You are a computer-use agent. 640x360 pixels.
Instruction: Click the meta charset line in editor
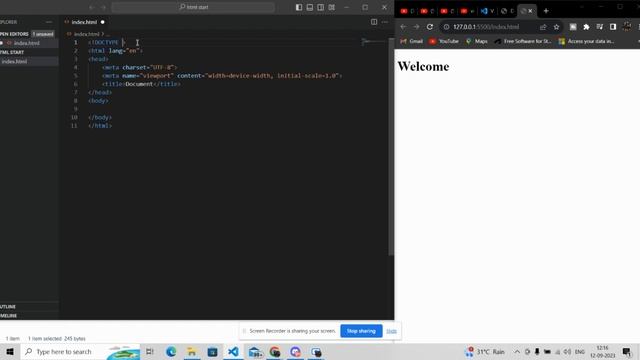[x=140, y=67]
